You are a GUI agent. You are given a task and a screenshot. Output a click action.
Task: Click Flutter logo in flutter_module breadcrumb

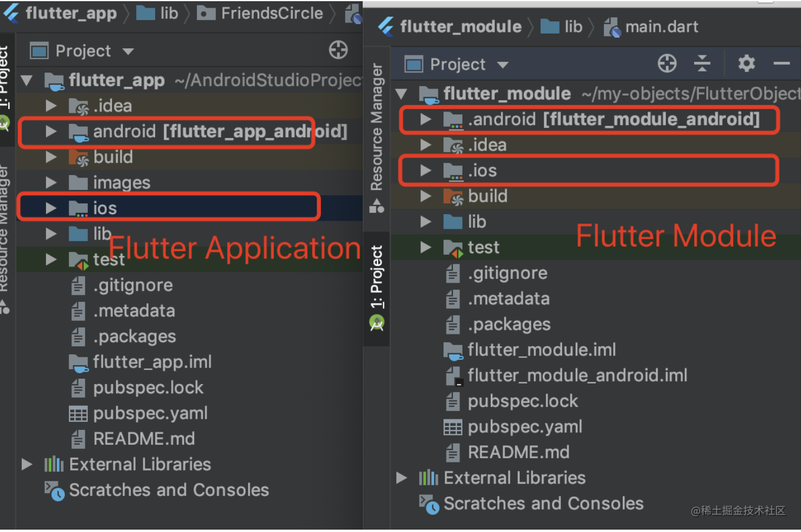coord(386,27)
